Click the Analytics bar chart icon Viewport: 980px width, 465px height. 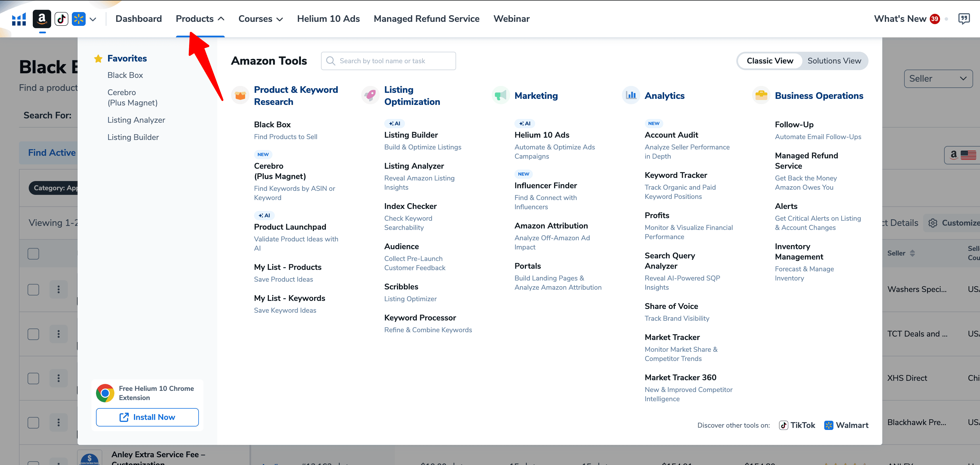pyautogui.click(x=631, y=95)
